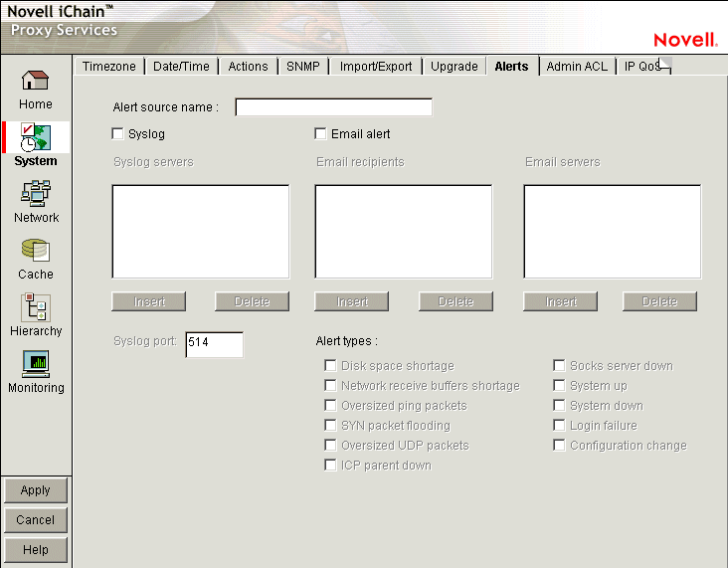Open Help
Screen dimensions: 728x568
[35, 549]
